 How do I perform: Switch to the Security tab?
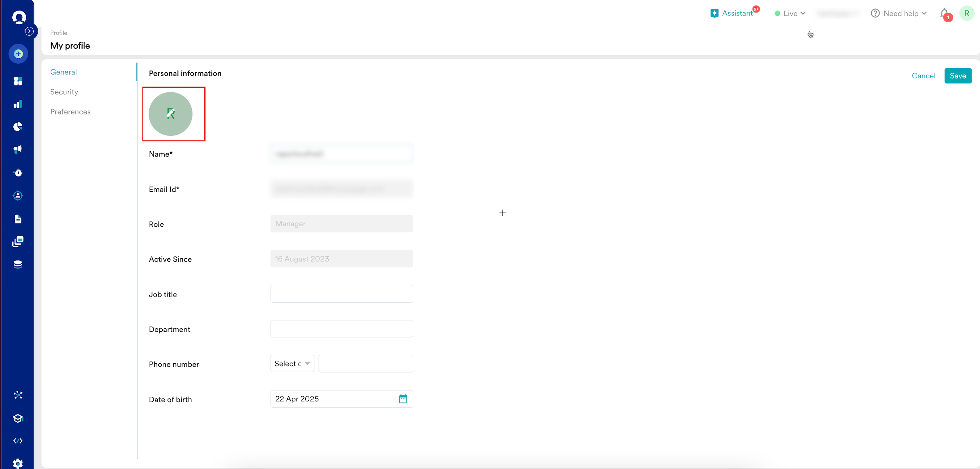(64, 92)
